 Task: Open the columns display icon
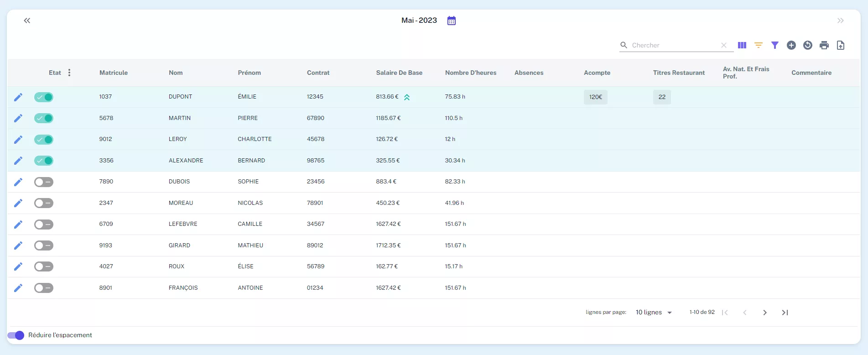tap(742, 45)
